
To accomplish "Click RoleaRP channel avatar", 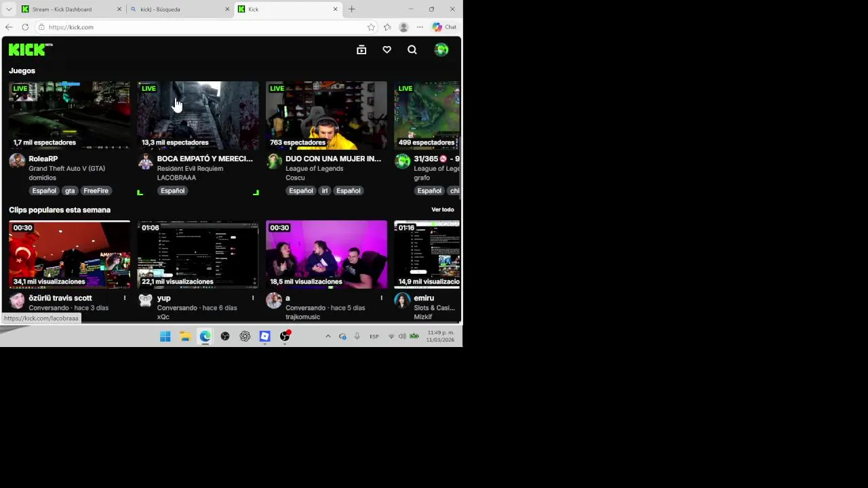I will click(x=17, y=161).
